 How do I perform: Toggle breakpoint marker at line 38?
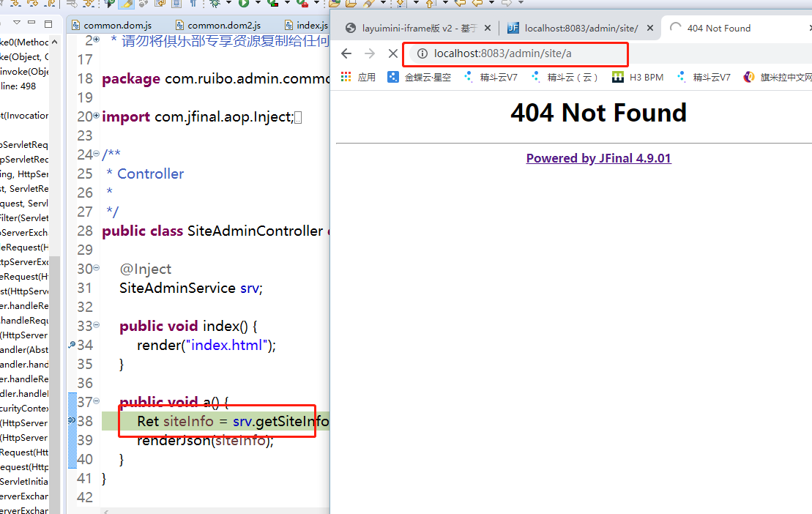[72, 421]
